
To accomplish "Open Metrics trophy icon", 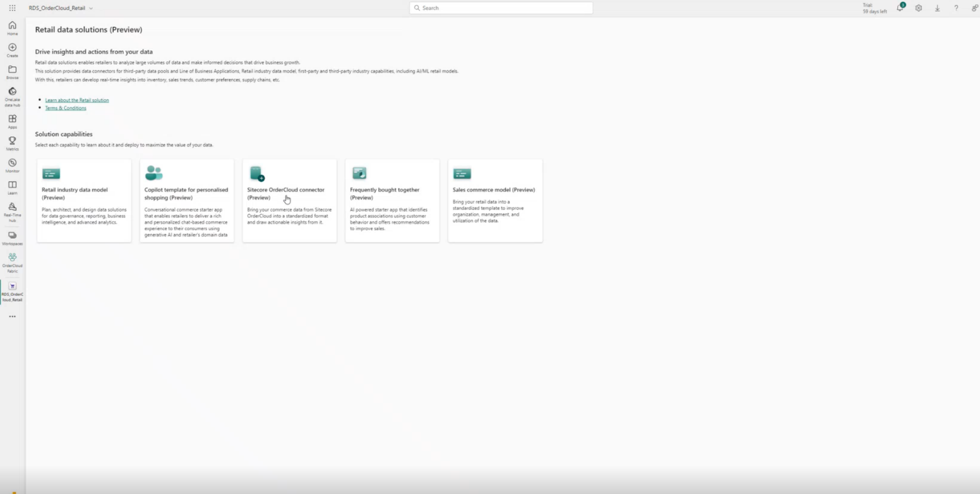I will pos(13,143).
